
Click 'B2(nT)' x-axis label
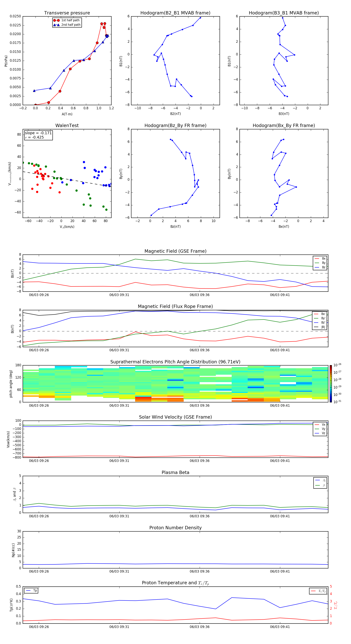175,114
